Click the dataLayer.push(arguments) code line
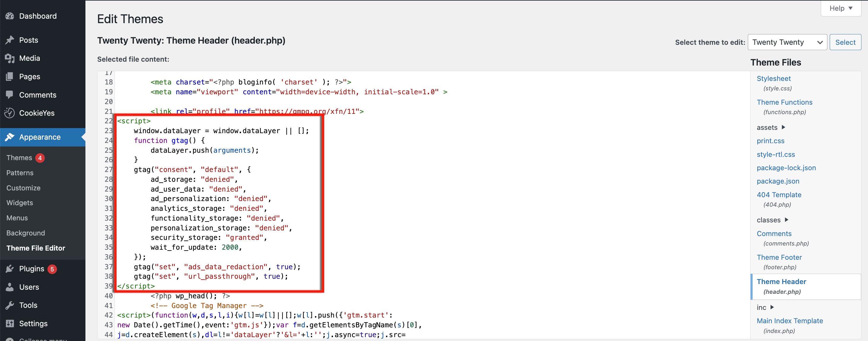 coord(205,150)
